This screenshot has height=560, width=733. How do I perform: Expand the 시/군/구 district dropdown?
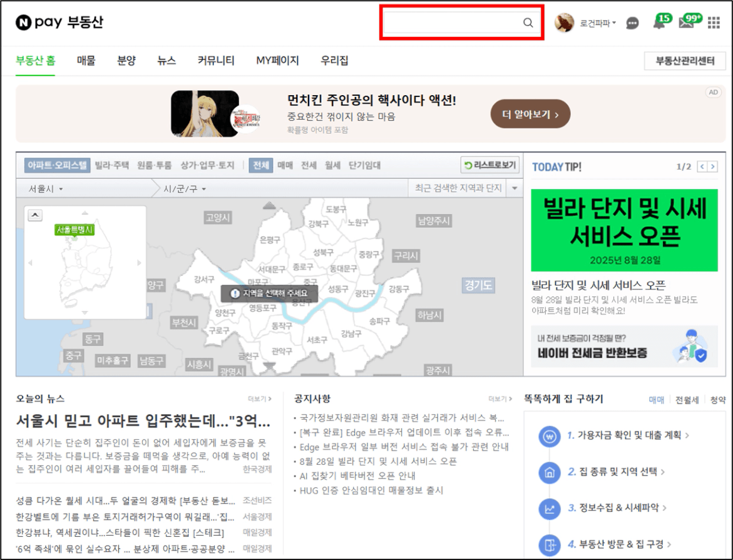185,188
